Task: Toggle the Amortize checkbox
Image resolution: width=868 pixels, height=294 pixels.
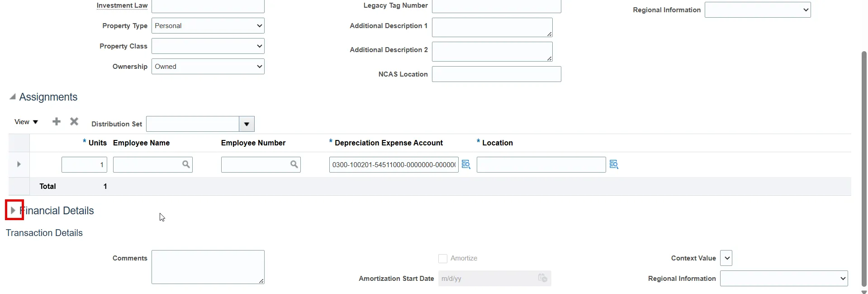Action: click(x=443, y=258)
